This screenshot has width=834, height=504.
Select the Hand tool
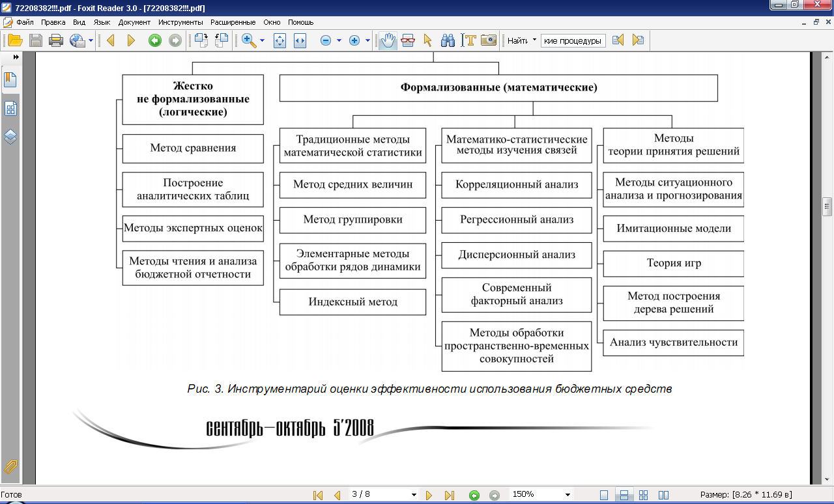(x=388, y=40)
